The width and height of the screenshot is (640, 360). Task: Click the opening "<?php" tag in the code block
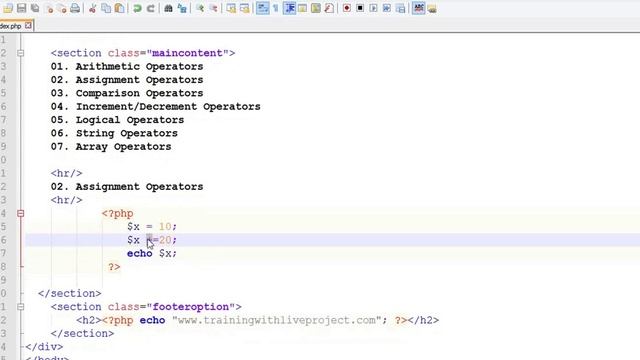[118, 213]
